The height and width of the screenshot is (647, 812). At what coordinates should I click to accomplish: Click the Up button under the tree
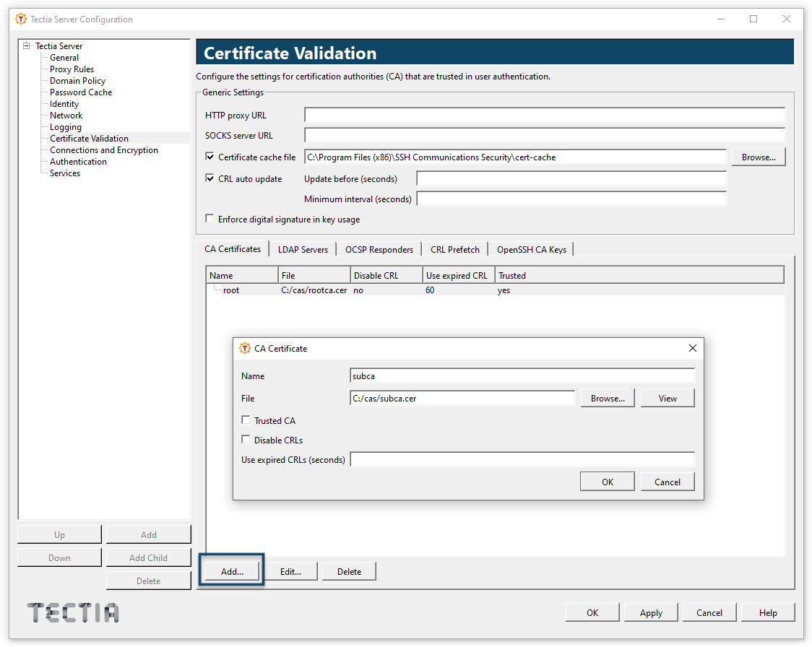(x=59, y=534)
